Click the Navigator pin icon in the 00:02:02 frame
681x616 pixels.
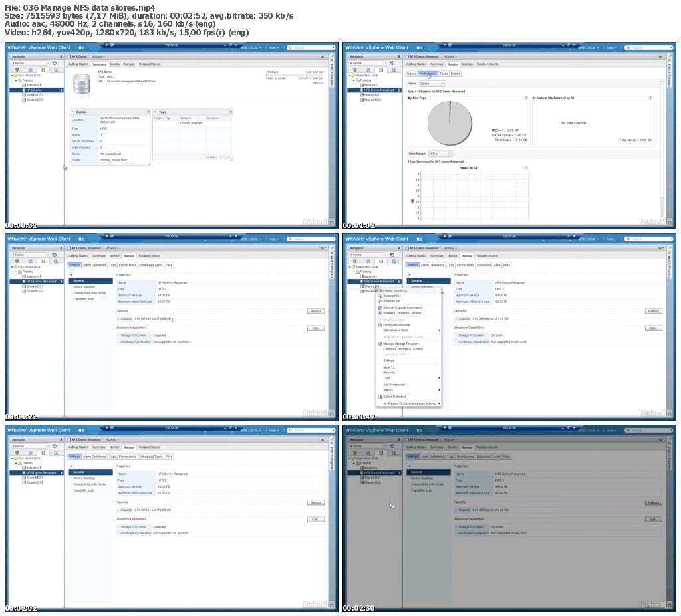[x=61, y=440]
